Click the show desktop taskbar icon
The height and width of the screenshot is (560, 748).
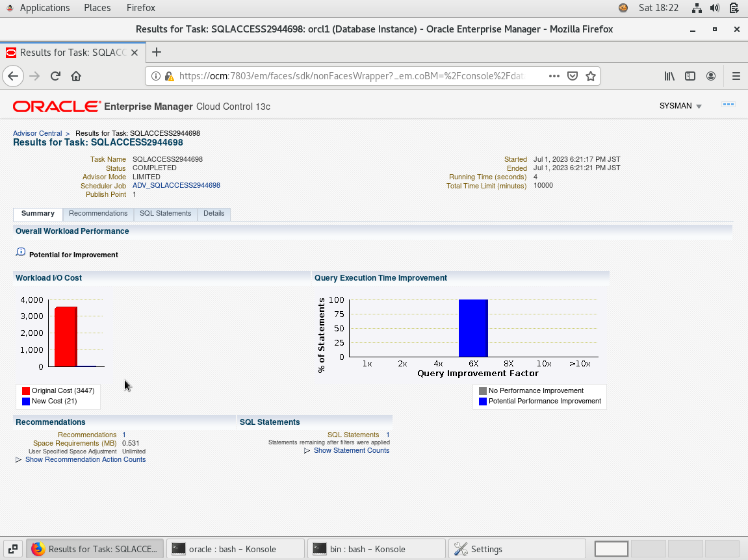point(13,549)
